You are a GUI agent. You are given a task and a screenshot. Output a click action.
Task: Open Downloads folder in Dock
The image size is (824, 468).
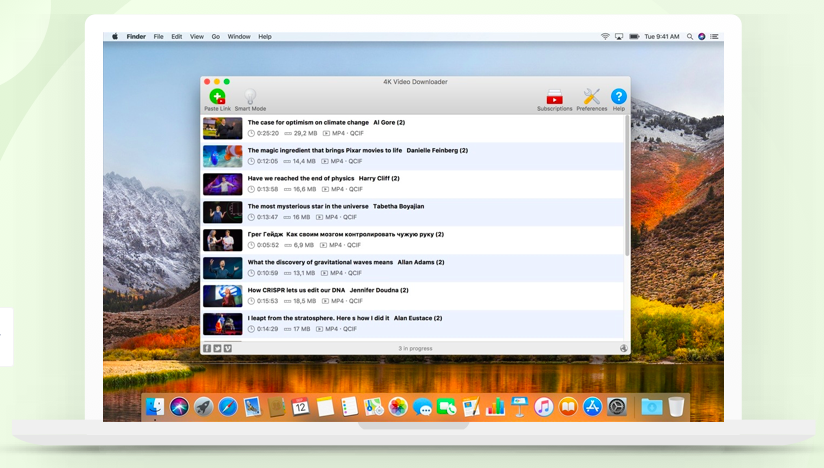coord(652,407)
